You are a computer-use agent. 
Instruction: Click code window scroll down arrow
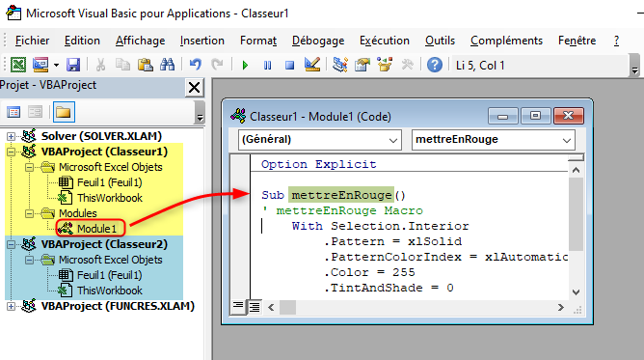(x=576, y=292)
